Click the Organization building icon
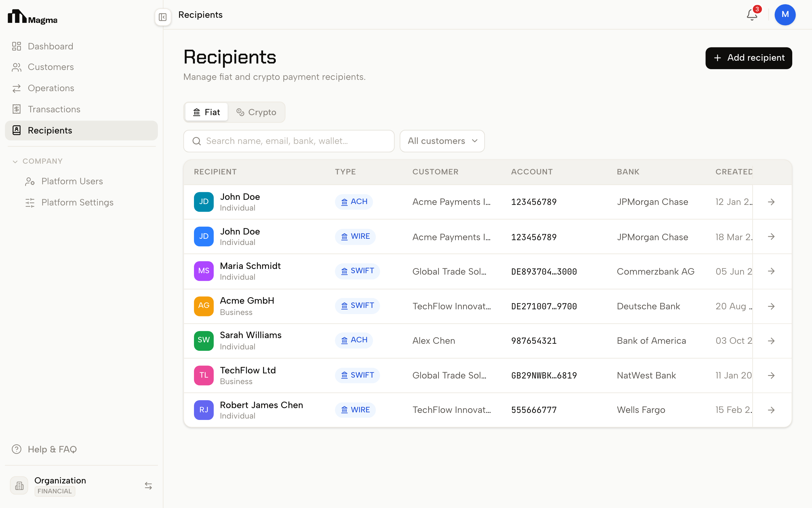The height and width of the screenshot is (508, 812). tap(19, 485)
